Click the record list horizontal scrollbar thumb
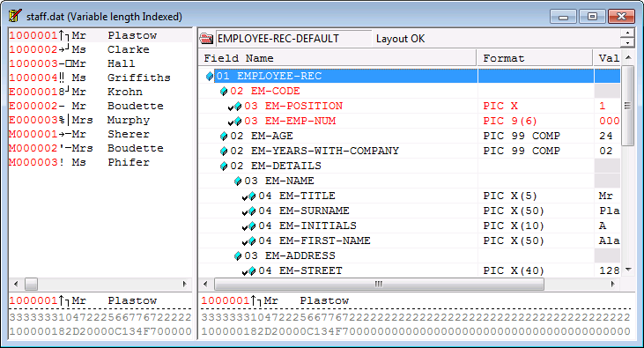The height and width of the screenshot is (348, 644). [31, 284]
